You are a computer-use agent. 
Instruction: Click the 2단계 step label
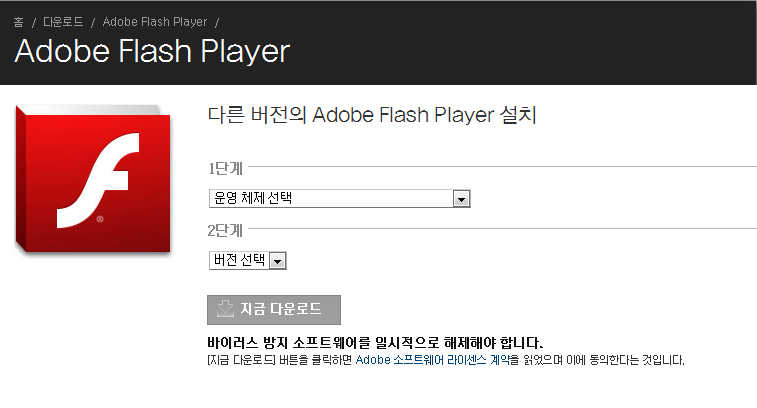click(225, 231)
